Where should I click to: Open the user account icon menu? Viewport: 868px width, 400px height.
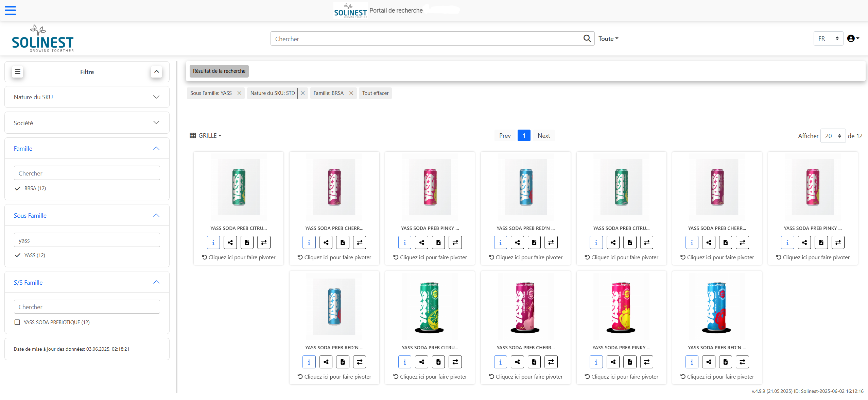point(853,38)
